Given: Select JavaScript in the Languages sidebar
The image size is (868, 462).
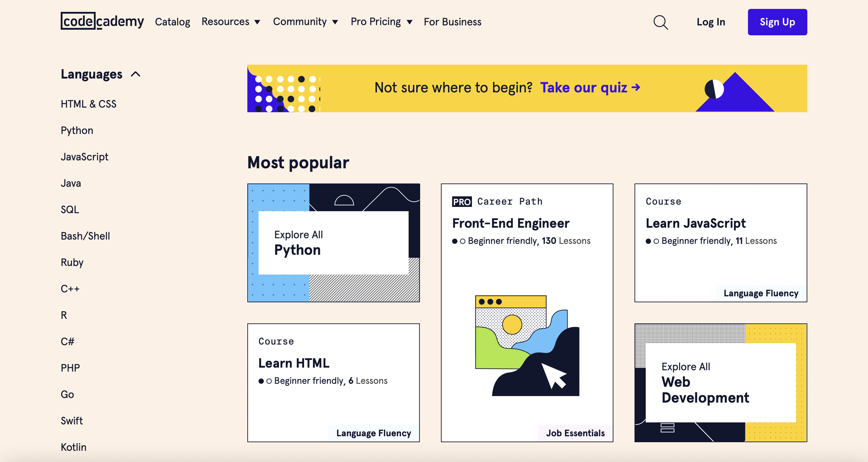Looking at the screenshot, I should 84,157.
